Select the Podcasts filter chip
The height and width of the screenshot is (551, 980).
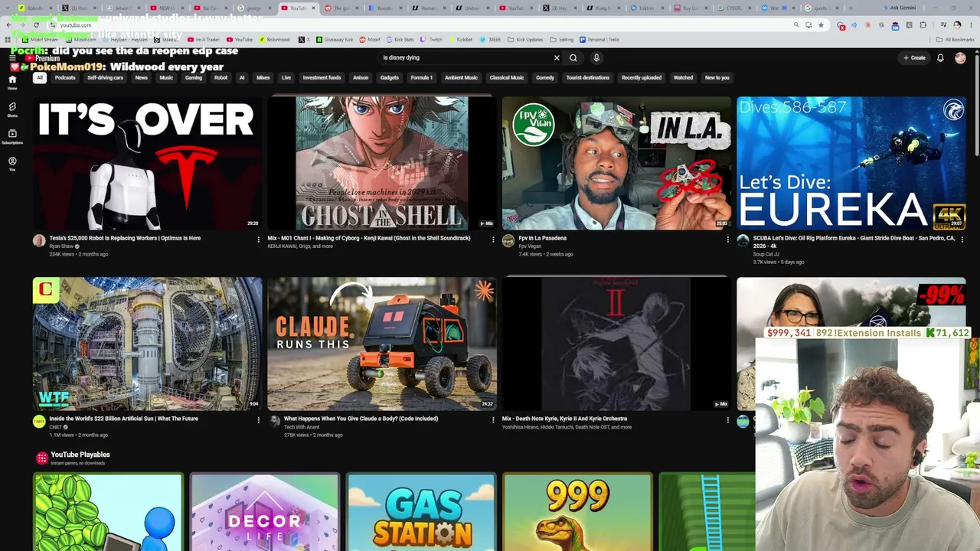coord(65,77)
